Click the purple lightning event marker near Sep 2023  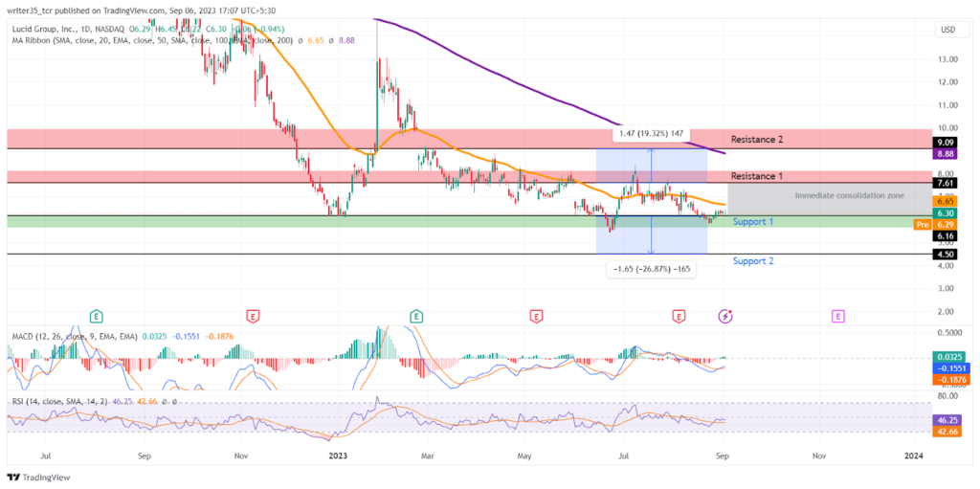pyautogui.click(x=725, y=317)
